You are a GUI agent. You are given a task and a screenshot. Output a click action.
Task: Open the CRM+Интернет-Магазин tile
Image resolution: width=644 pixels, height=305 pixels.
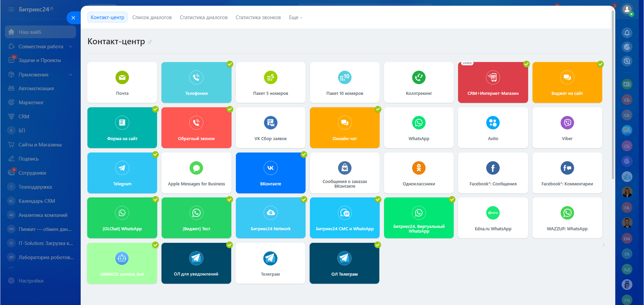coord(493,82)
